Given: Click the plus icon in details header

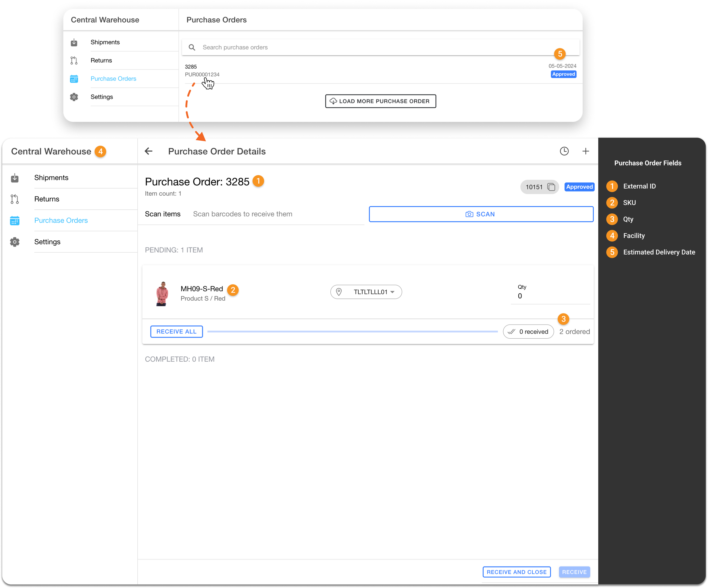Looking at the screenshot, I should point(586,151).
